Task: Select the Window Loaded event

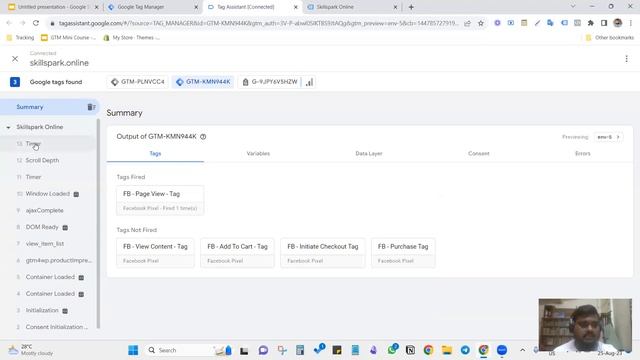Action: [x=48, y=194]
